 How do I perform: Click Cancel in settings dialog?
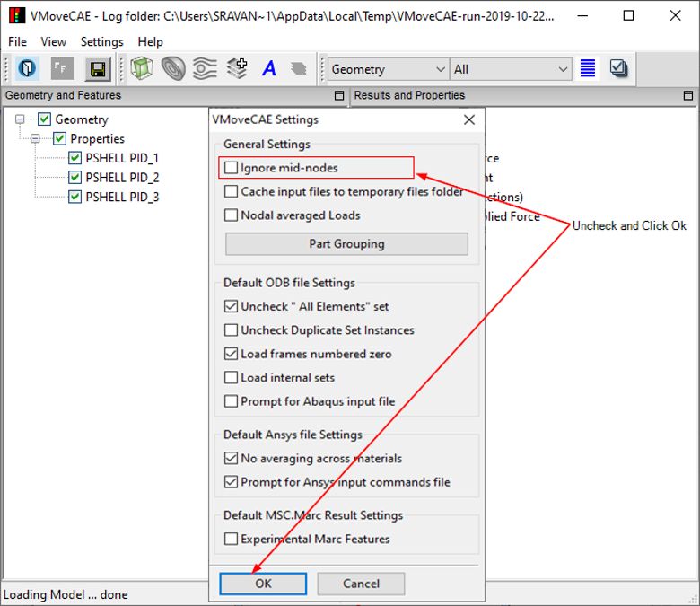click(361, 584)
